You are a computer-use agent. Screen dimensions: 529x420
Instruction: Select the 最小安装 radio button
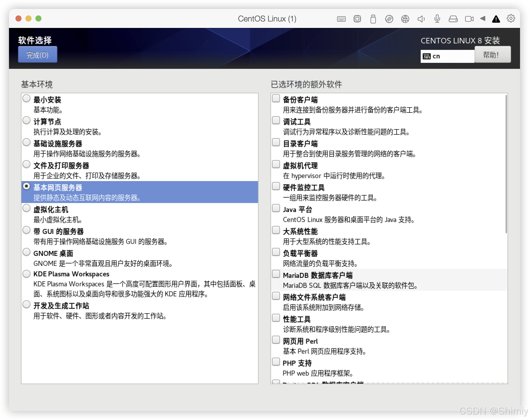pyautogui.click(x=26, y=99)
